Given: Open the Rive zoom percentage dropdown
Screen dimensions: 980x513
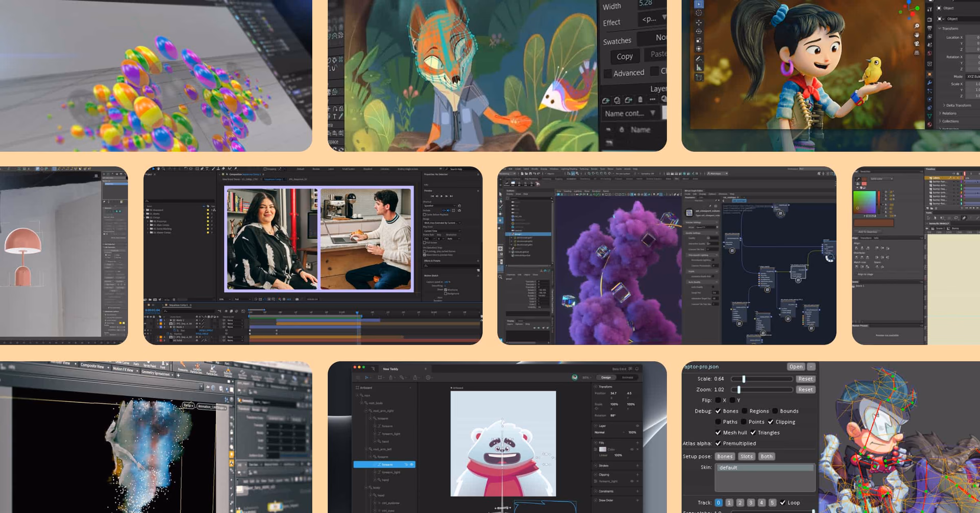Looking at the screenshot, I should coord(587,378).
